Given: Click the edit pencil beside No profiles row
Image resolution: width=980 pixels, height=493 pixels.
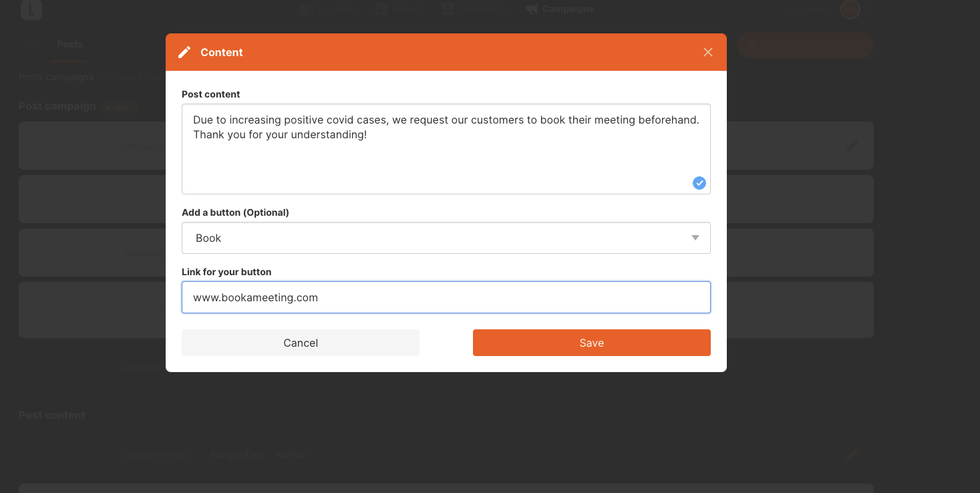Looking at the screenshot, I should (x=852, y=455).
